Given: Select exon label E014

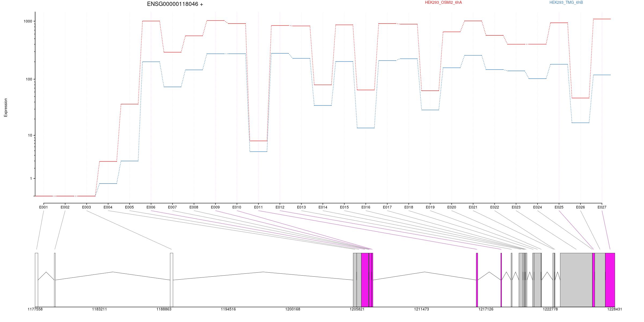Looking at the screenshot, I should coord(323,207).
